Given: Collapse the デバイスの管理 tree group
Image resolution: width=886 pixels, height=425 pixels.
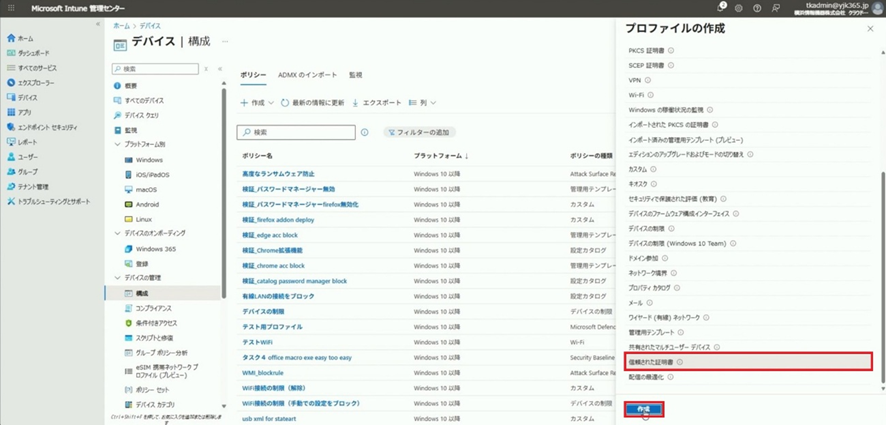Looking at the screenshot, I should point(117,277).
